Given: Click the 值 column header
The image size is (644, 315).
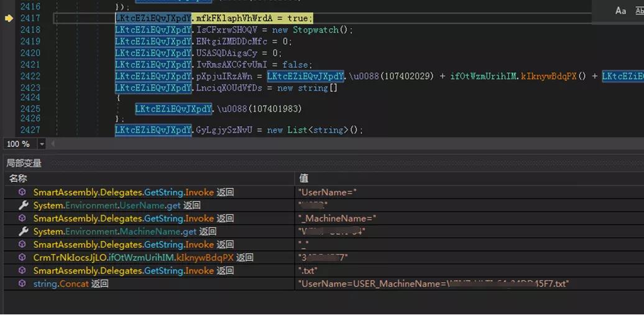Looking at the screenshot, I should [304, 179].
